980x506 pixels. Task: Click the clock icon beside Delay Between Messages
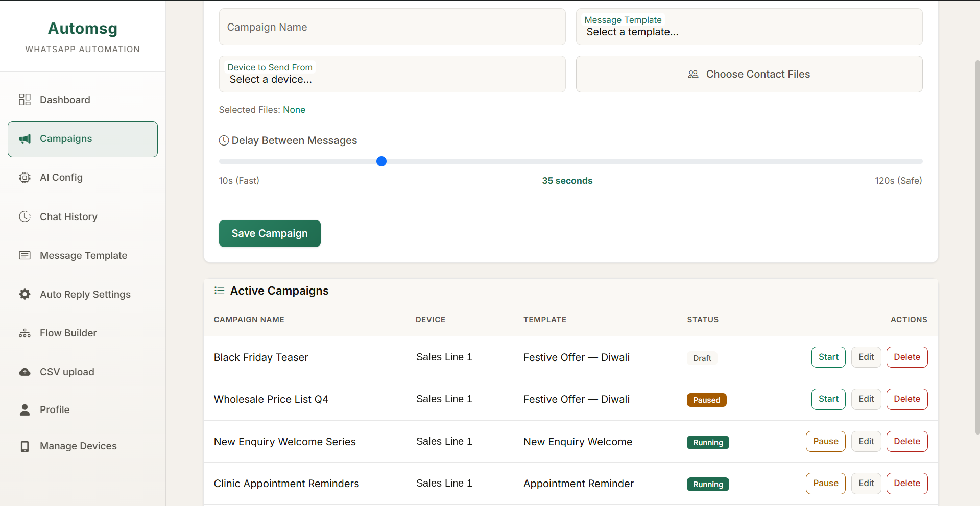(224, 140)
